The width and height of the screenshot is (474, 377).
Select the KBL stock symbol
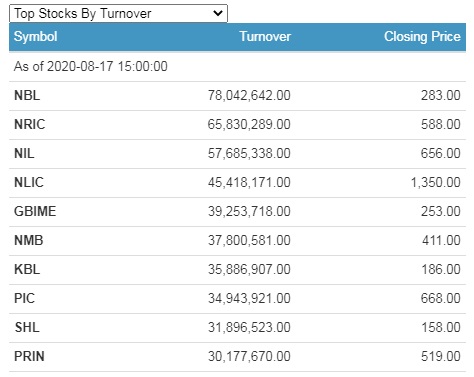[x=27, y=270]
